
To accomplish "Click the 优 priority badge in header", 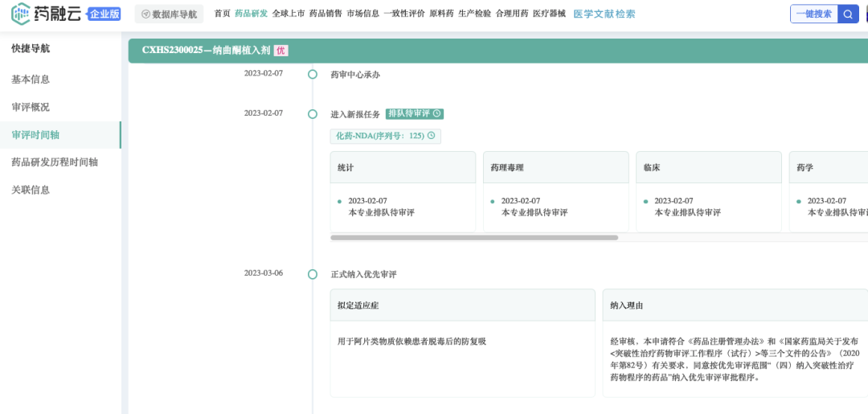I will click(280, 50).
